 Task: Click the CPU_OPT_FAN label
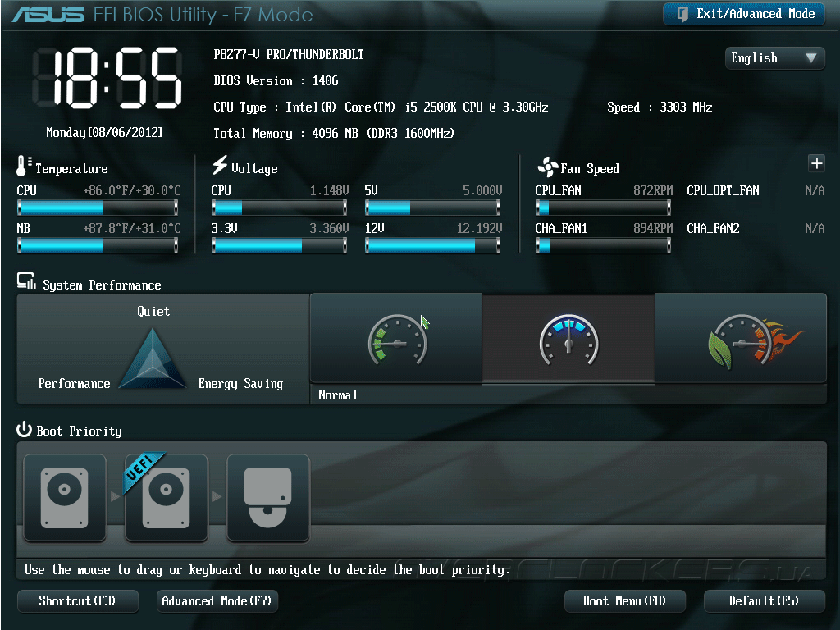coord(724,190)
